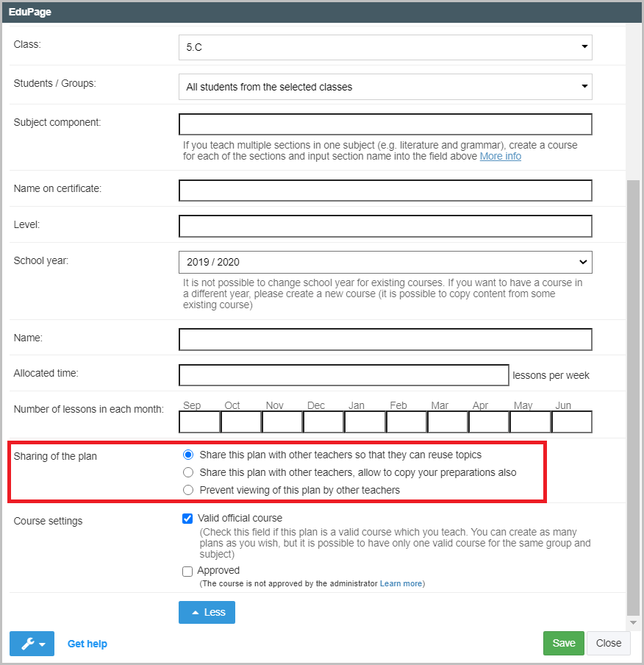Screen dimensions: 644x665
Task: Open the wrench tools menu button
Action: [32, 644]
